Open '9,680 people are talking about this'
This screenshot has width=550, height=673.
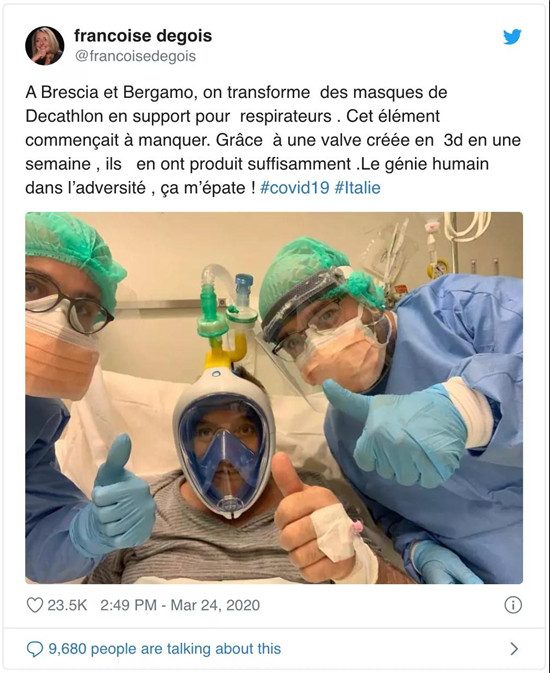coord(164,649)
